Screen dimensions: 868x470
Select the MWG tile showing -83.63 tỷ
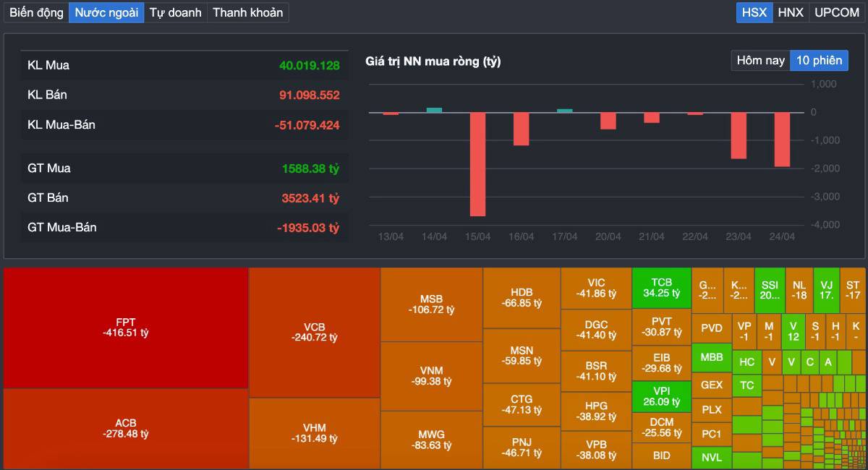[431, 440]
